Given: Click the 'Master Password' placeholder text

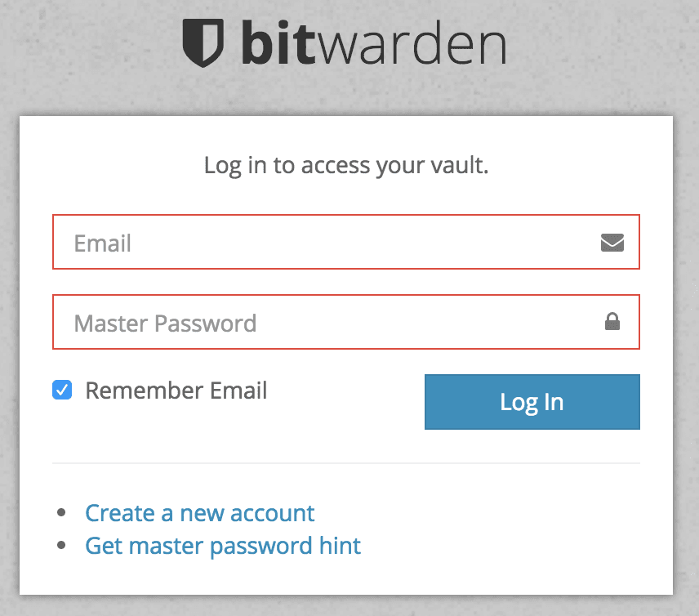Looking at the screenshot, I should click(x=166, y=324).
